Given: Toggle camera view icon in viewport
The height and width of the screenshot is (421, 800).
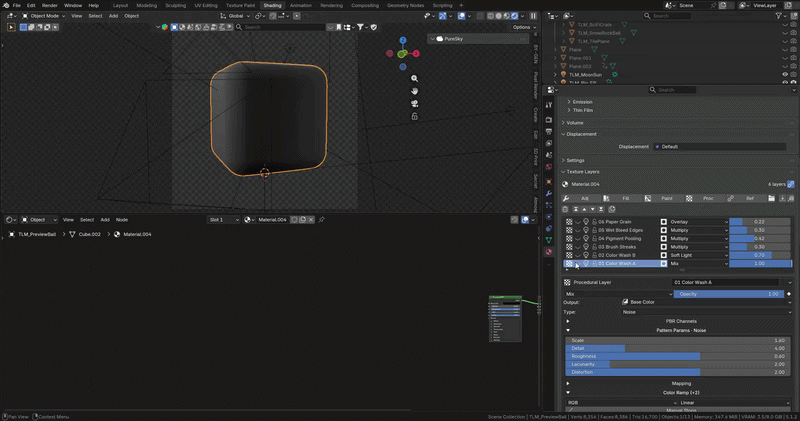Looking at the screenshot, I should click(414, 104).
